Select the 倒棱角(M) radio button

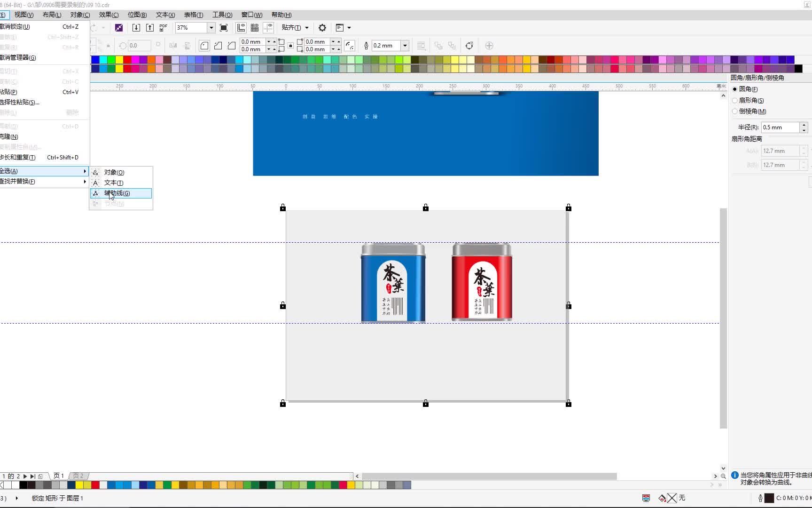(735, 111)
